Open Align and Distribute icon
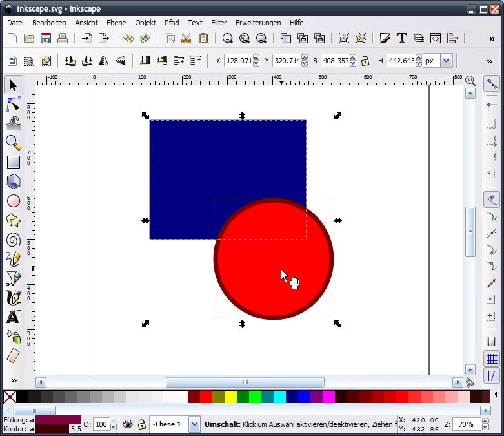 [452, 38]
